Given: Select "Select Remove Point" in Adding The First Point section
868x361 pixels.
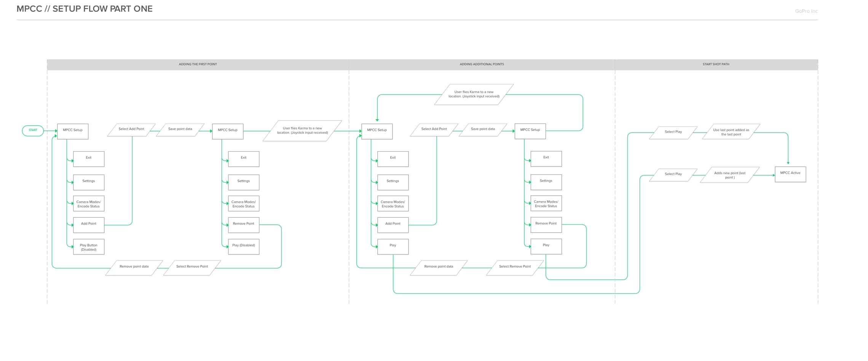Looking at the screenshot, I should (192, 268).
